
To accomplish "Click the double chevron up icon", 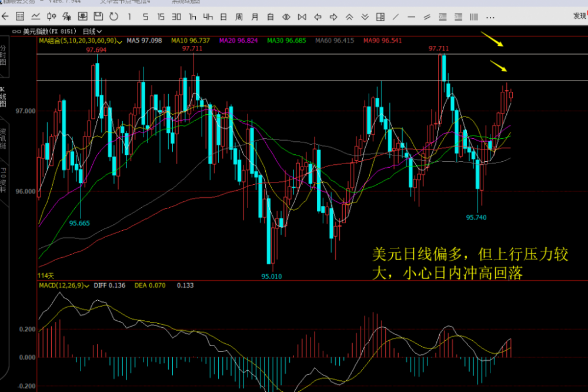I will pos(349,17).
